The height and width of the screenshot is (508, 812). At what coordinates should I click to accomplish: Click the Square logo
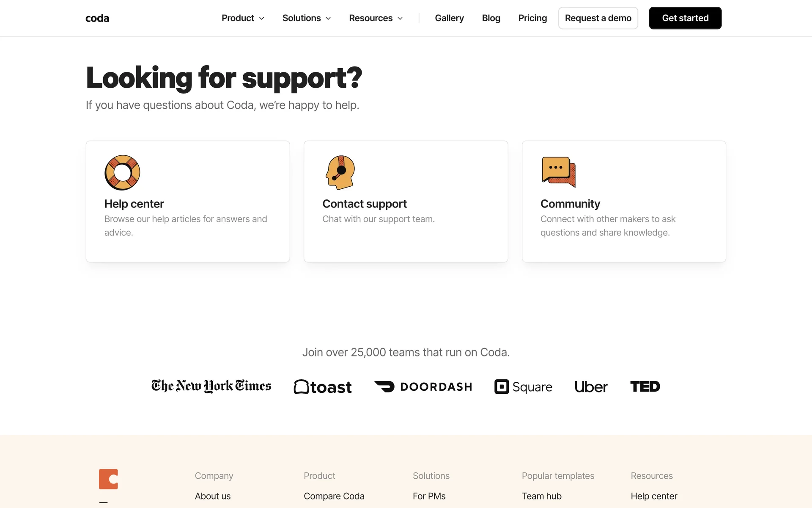523,387
